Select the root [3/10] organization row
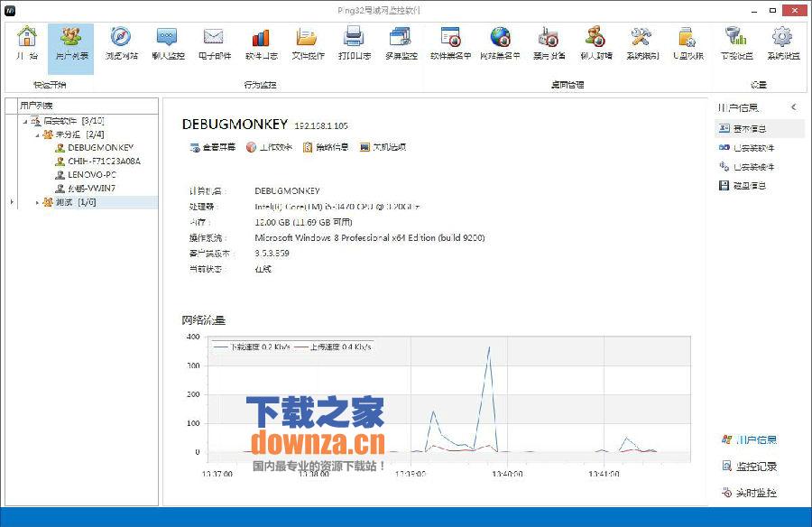 tap(68, 121)
